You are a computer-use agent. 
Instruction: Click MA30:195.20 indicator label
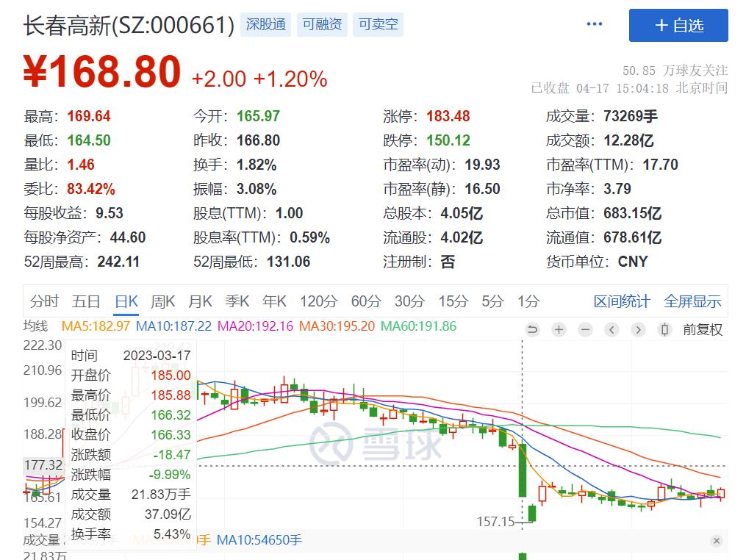click(x=337, y=326)
